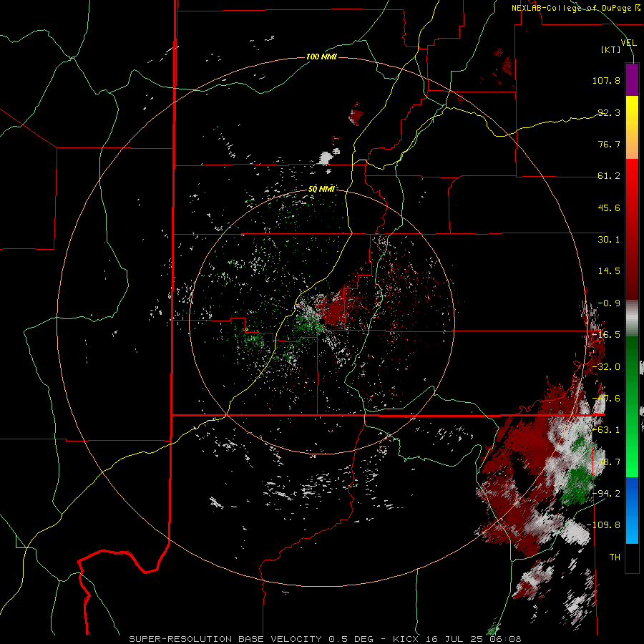644x644 pixels.
Task: Select the 14.5 velocity scale value
Action: (609, 271)
